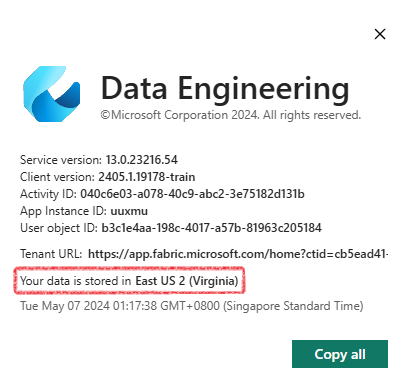The image size is (407, 389).
Task: Click the "App Instance ID:" label
Action: click(x=63, y=211)
